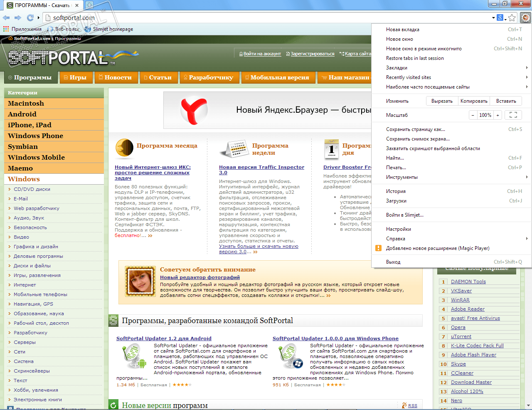The image size is (532, 410).
Task: Close the Slimjet main menu button
Action: pyautogui.click(x=525, y=18)
